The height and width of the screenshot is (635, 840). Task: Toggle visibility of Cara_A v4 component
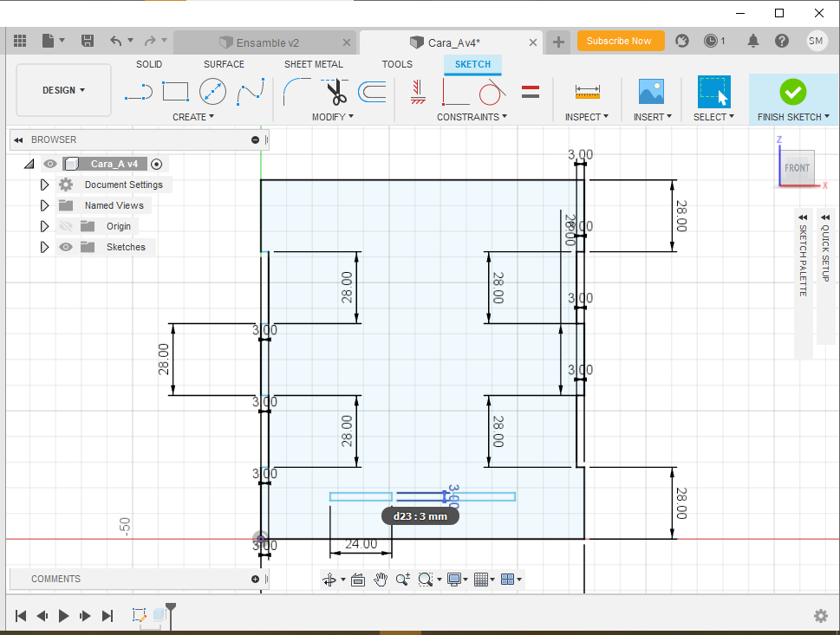point(50,164)
